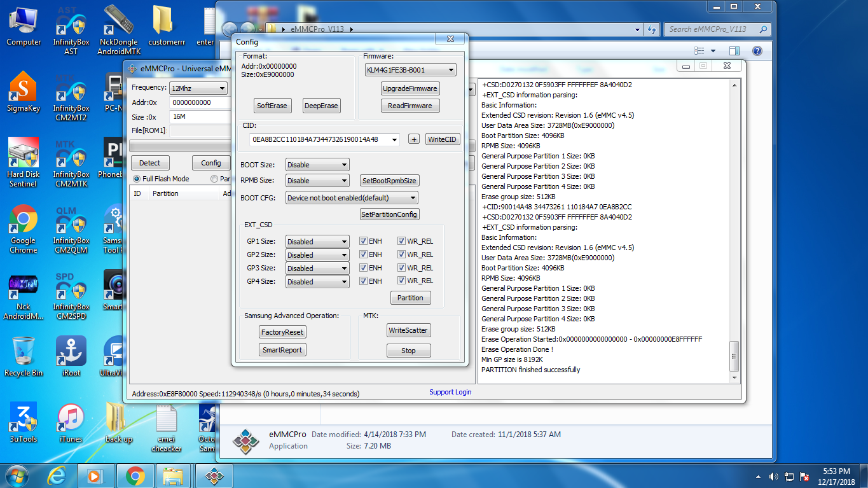Toggle GP2 Size ENH checkbox

pos(364,254)
